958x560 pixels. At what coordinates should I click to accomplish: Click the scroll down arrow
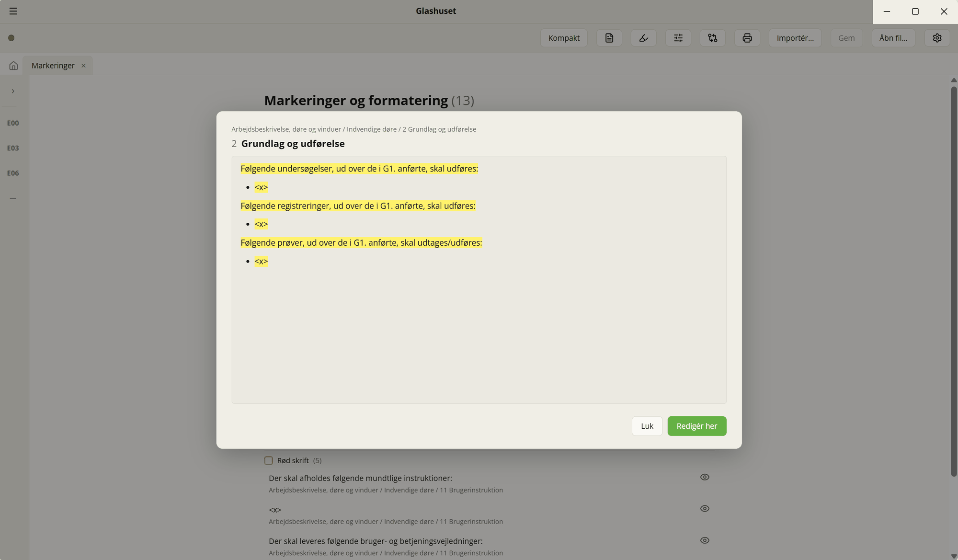[x=954, y=556]
